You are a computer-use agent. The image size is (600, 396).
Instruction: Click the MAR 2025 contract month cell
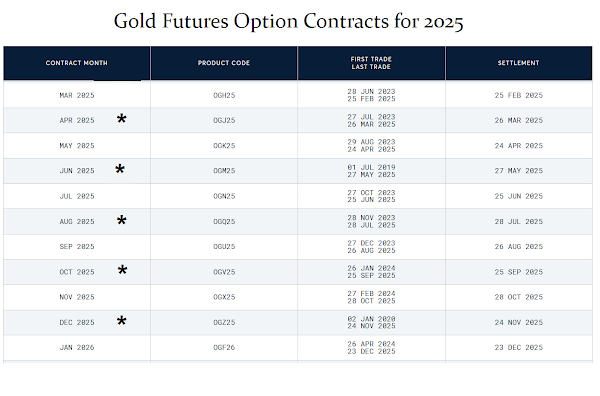(77, 95)
